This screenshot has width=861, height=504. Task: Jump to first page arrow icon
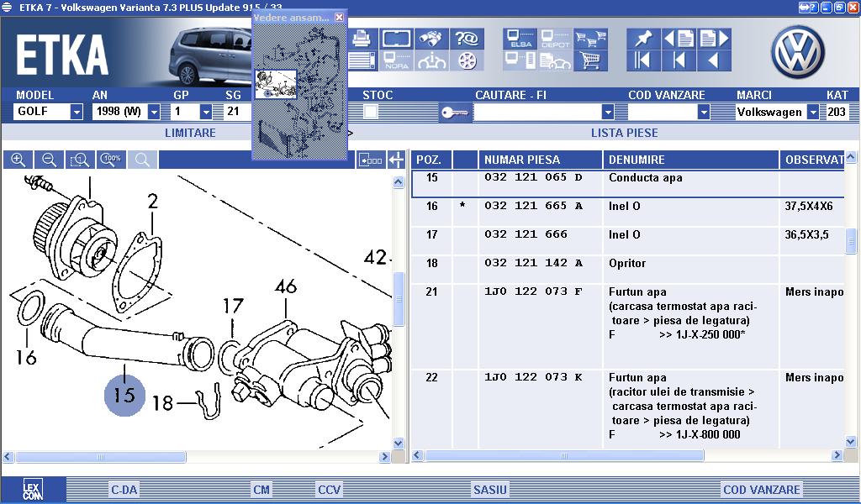[643, 60]
